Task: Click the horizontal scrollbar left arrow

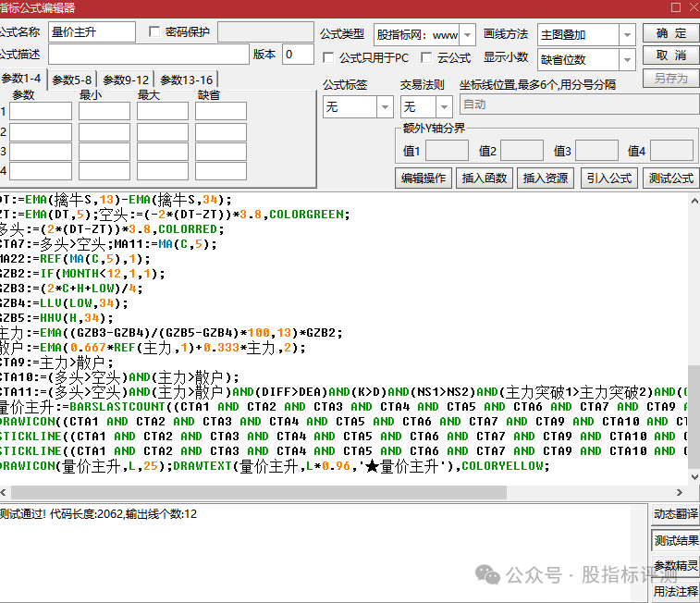Action: coord(4,492)
